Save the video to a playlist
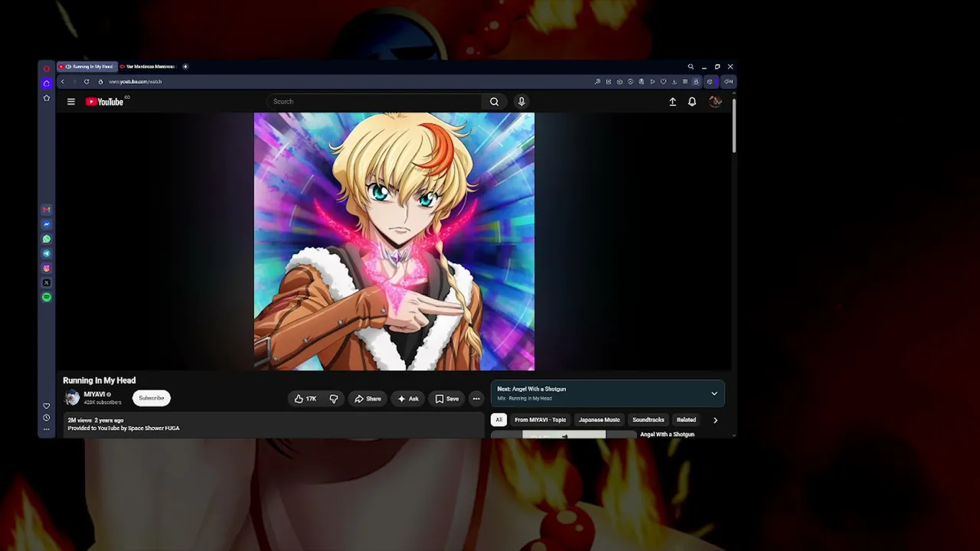This screenshot has height=551, width=980. pos(447,399)
